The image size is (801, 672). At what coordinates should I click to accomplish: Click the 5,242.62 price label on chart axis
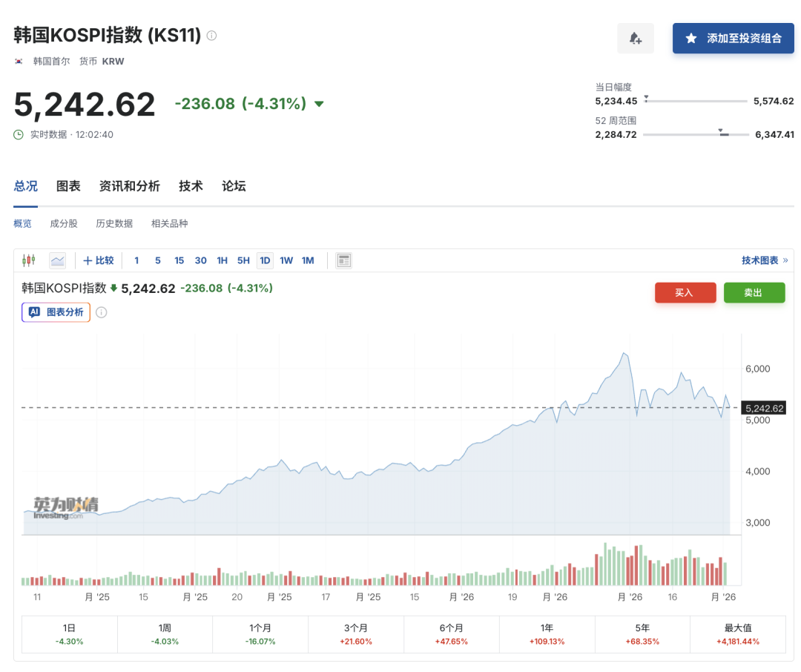tap(764, 408)
